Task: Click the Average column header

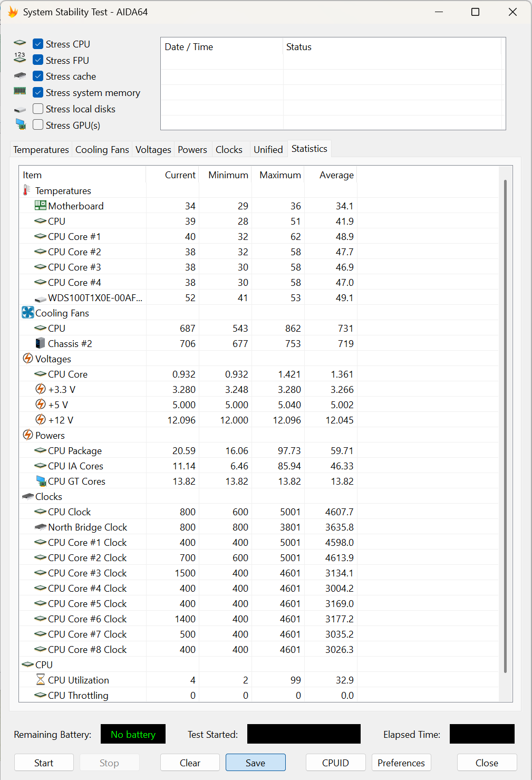Action: click(x=331, y=175)
